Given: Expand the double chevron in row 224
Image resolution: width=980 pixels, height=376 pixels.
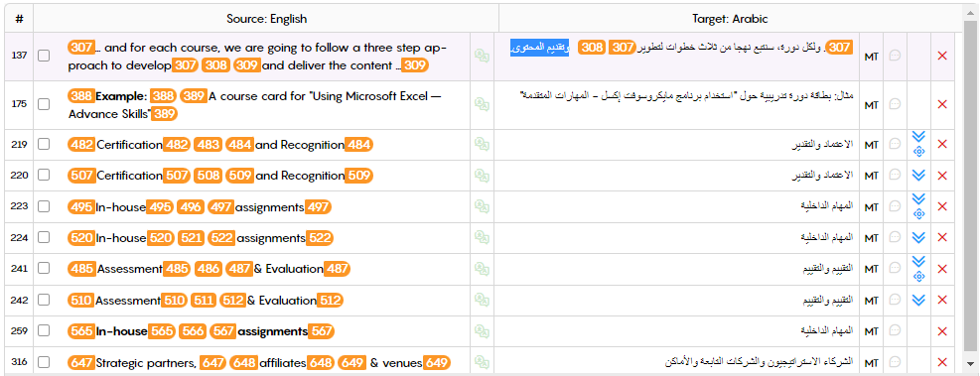Looking at the screenshot, I should pos(918,238).
